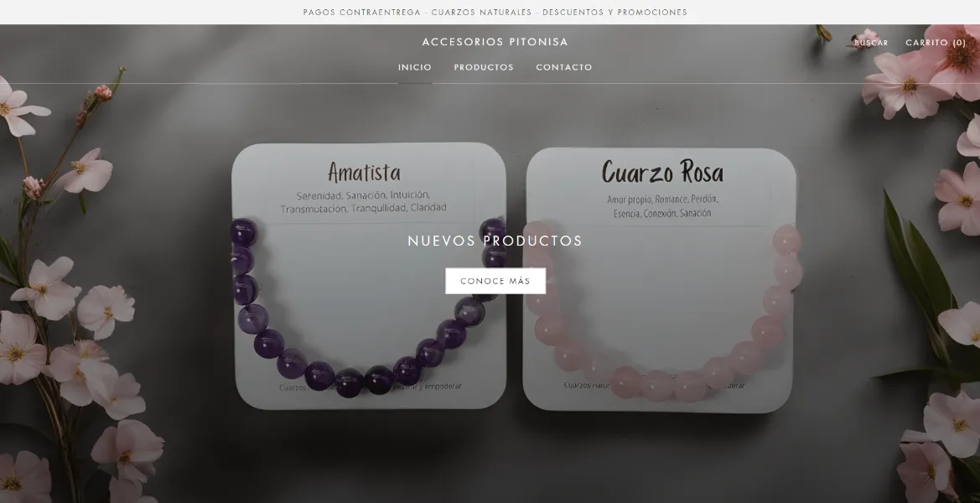
Task: Click the Pagos Contraentrega announcement text
Action: click(x=362, y=12)
